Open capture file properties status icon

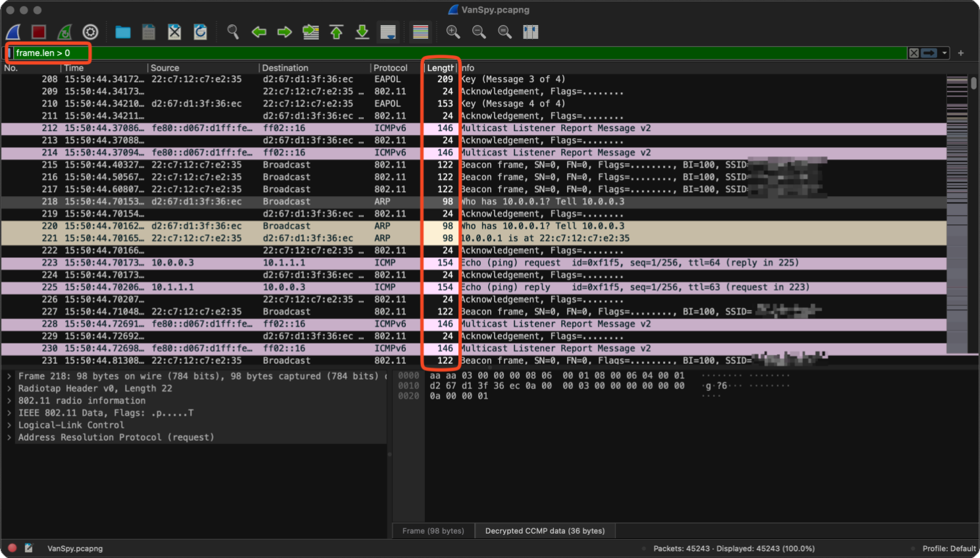29,548
